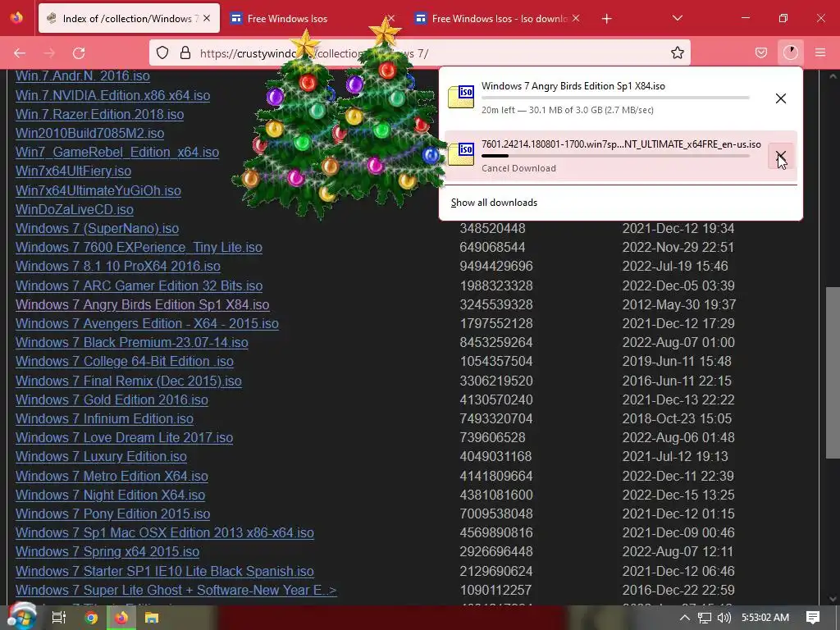Open Windows 7 Metro Edition X64.iso
The width and height of the screenshot is (840, 630).
112,476
